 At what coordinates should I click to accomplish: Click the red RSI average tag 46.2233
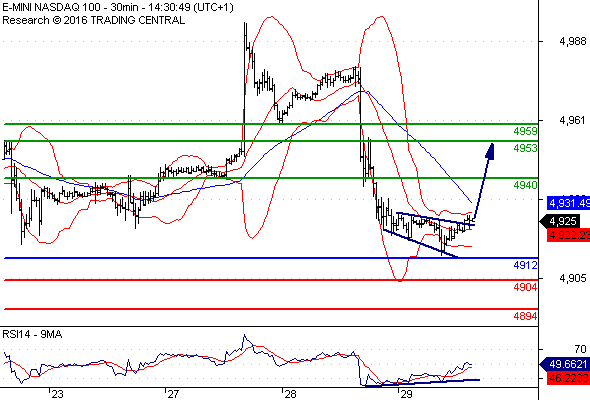tap(569, 378)
